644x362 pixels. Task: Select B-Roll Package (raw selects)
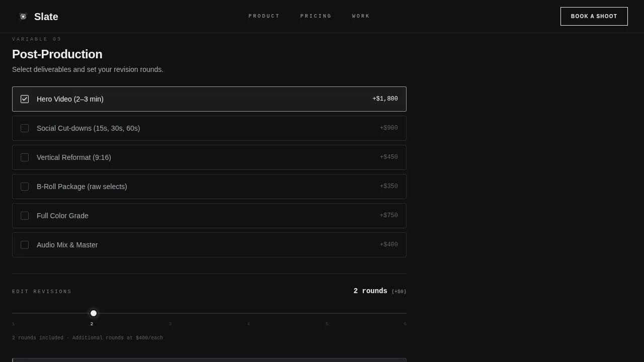pyautogui.click(x=25, y=187)
